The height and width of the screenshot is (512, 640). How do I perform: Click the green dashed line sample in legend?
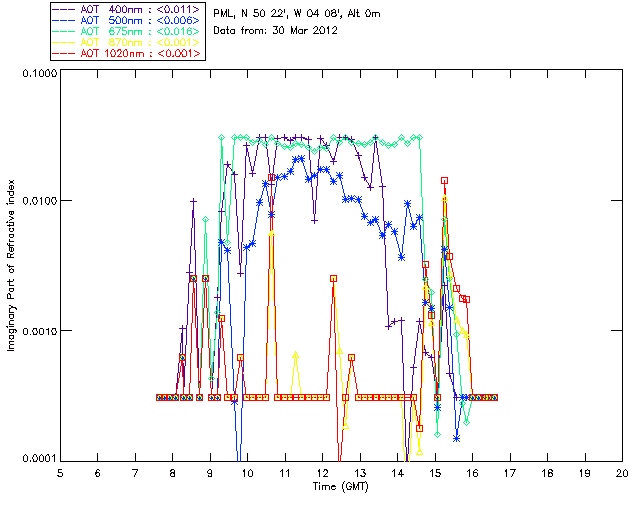[x=64, y=32]
